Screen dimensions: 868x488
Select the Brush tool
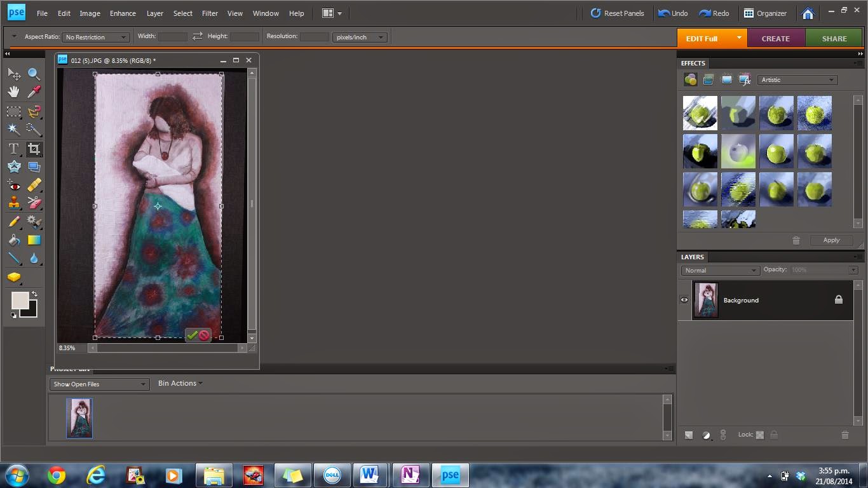(x=14, y=222)
